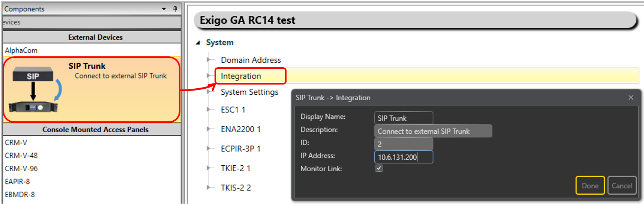Select AlphaCom in External Devices
644x204 pixels.
[x=21, y=50]
